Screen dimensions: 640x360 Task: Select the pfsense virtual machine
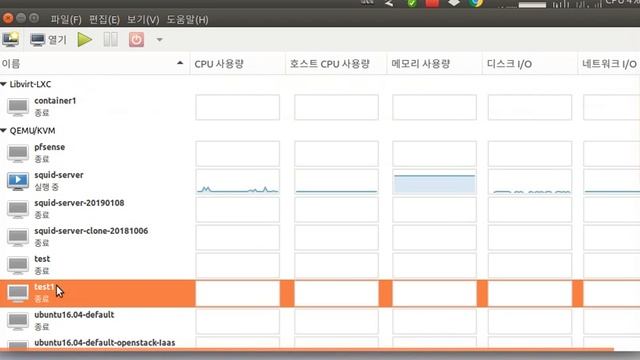pos(320,153)
